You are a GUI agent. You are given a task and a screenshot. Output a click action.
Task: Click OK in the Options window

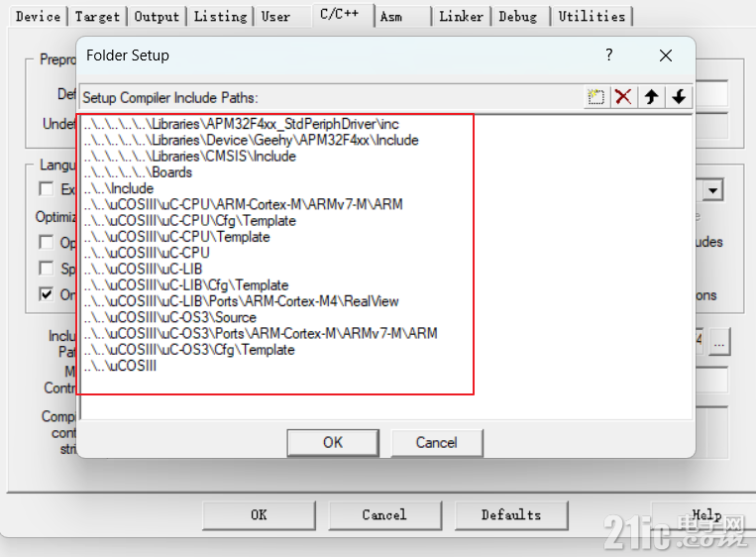pos(259,515)
